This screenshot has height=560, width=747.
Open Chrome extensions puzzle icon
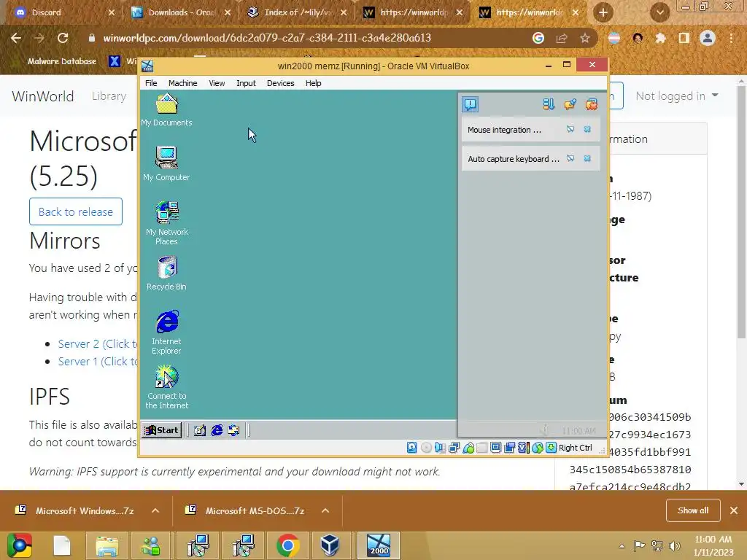tap(660, 38)
